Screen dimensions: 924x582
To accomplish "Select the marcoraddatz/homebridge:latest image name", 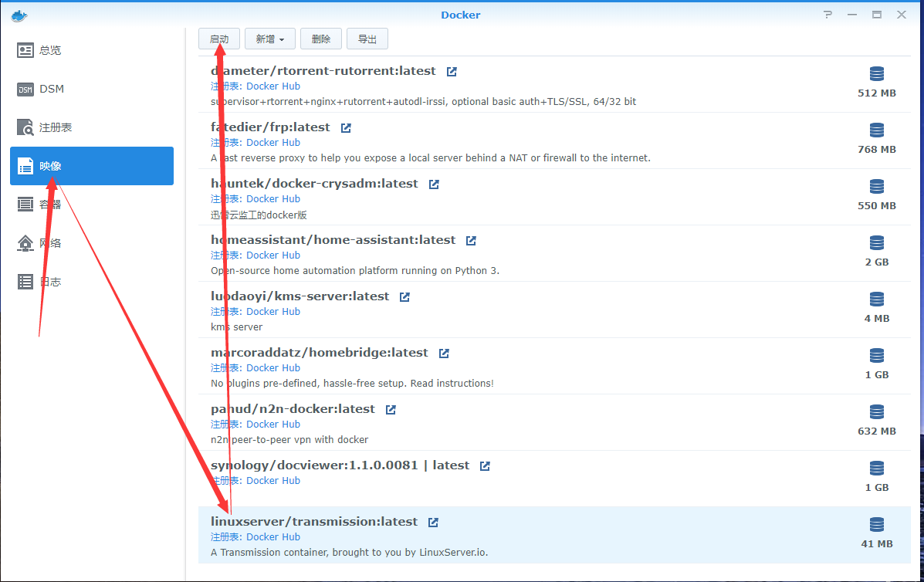I will [320, 352].
